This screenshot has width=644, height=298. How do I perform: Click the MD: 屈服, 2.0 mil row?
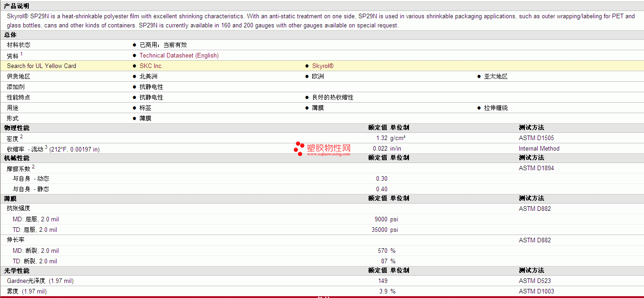click(x=35, y=220)
